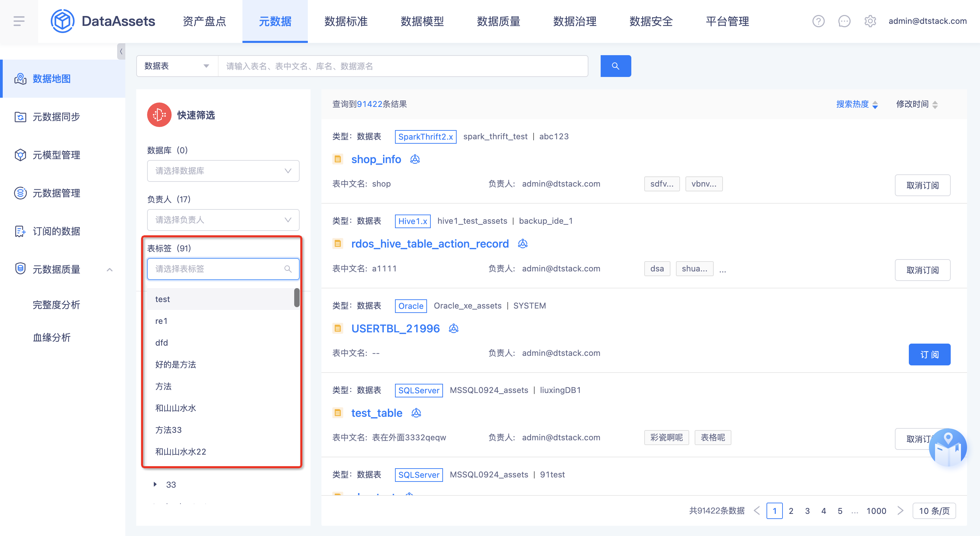Open the 平台管理 top tab
Screen dimensions: 980x536
(727, 21)
